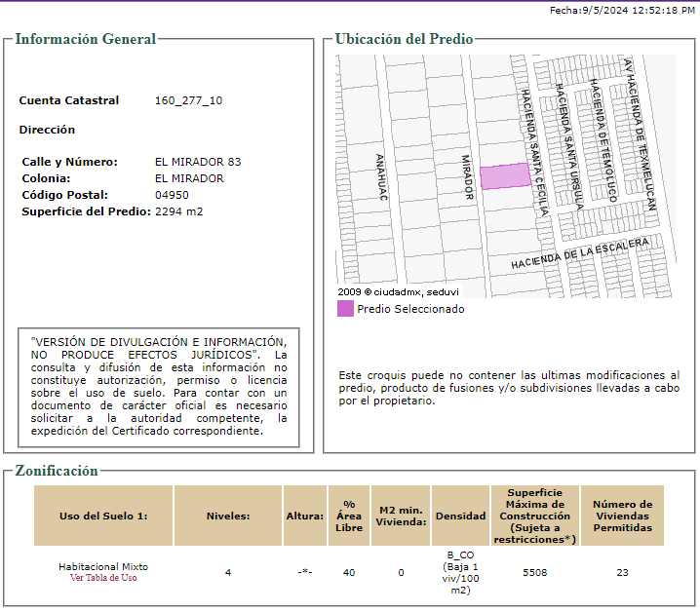
Task: Click the MIRADOR street label on map
Action: click(x=467, y=176)
